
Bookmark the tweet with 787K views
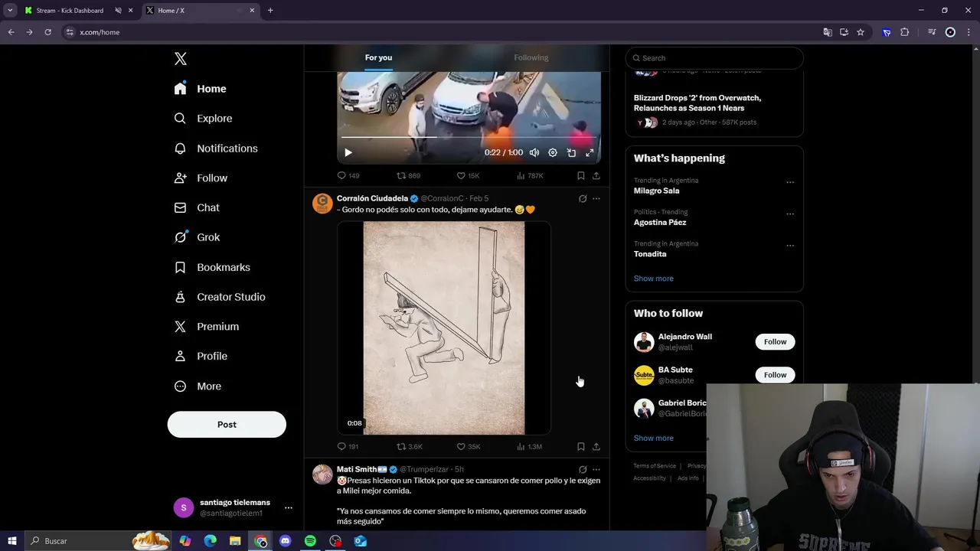(x=580, y=176)
